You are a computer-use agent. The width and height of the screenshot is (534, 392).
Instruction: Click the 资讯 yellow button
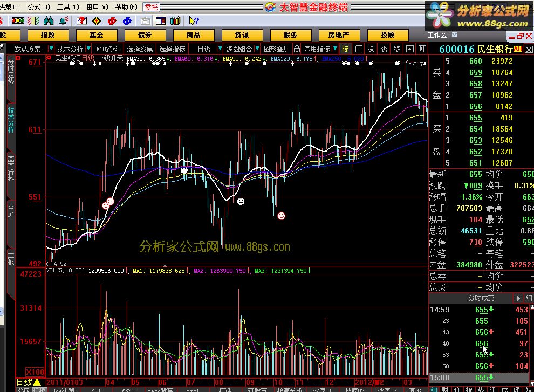coord(242,35)
